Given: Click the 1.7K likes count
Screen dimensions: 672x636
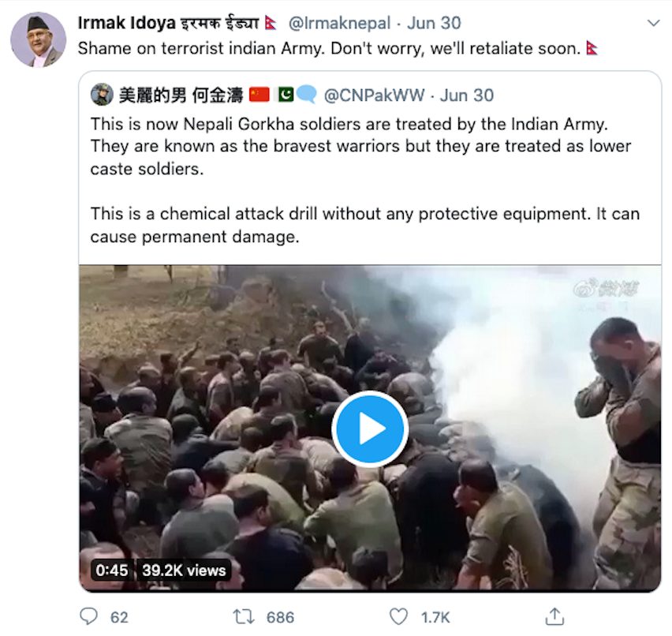Looking at the screenshot, I should click(x=435, y=618).
